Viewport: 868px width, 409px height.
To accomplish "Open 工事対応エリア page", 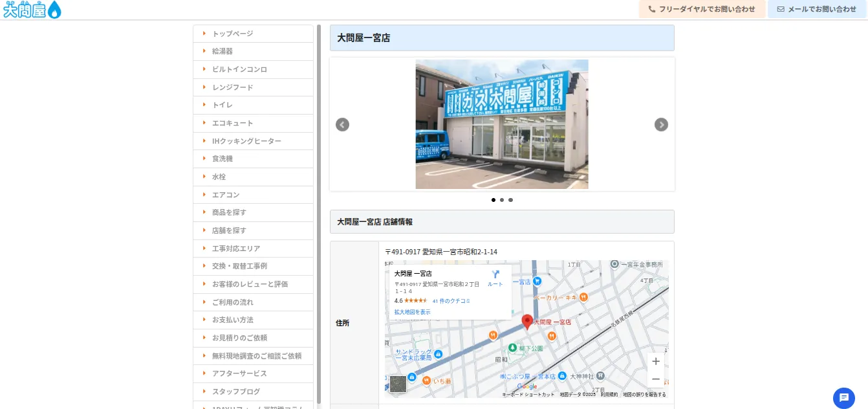I will click(253, 249).
